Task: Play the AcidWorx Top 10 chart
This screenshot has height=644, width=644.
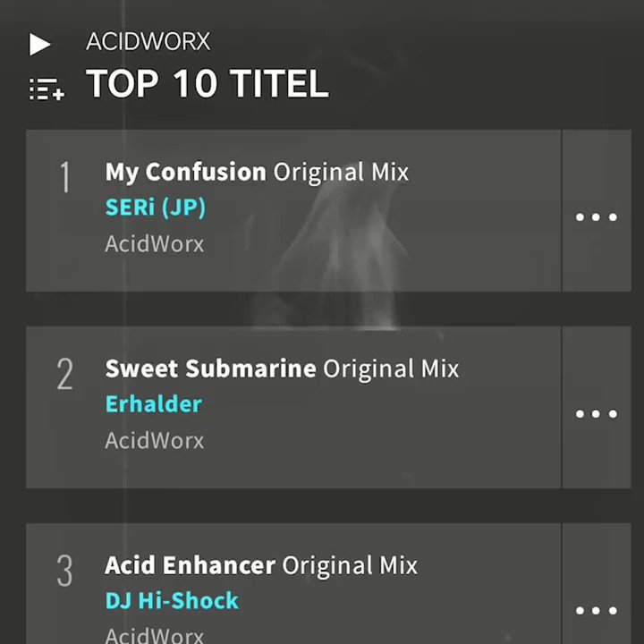Action: [40, 44]
